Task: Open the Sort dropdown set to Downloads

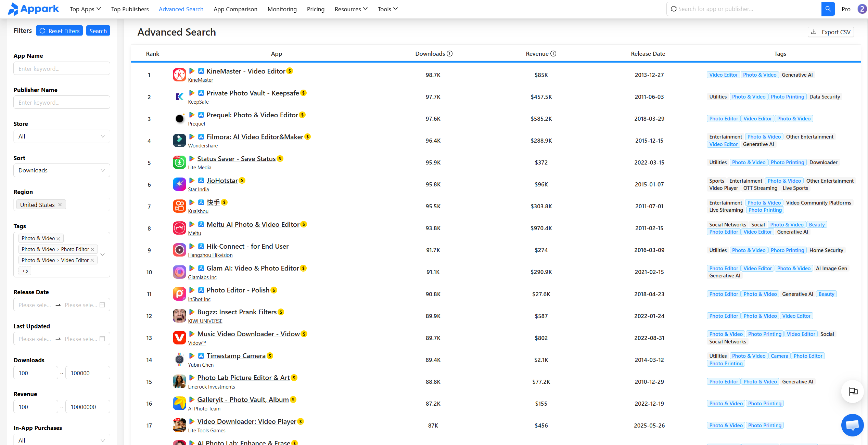Action: click(x=62, y=170)
